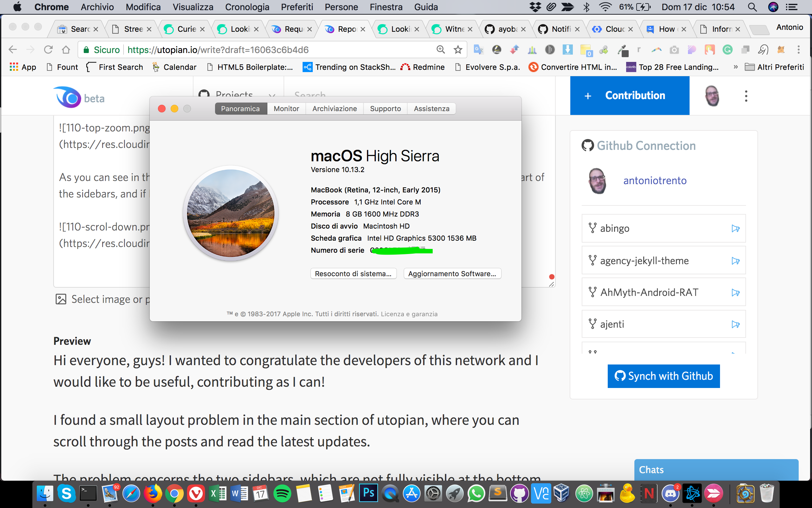
Task: Add a new Contribution
Action: (630, 96)
